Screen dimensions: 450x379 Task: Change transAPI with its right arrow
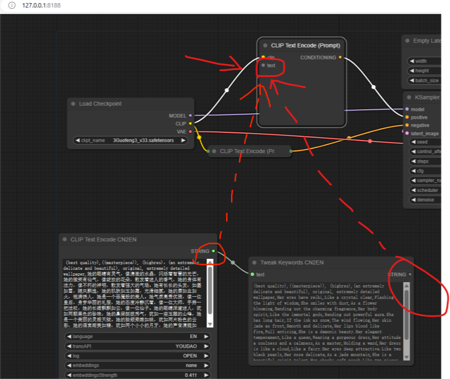pos(206,346)
